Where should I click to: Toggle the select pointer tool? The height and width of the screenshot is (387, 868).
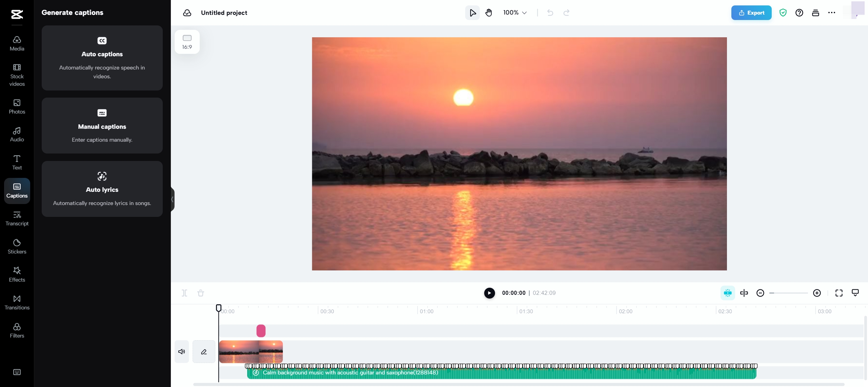tap(472, 13)
